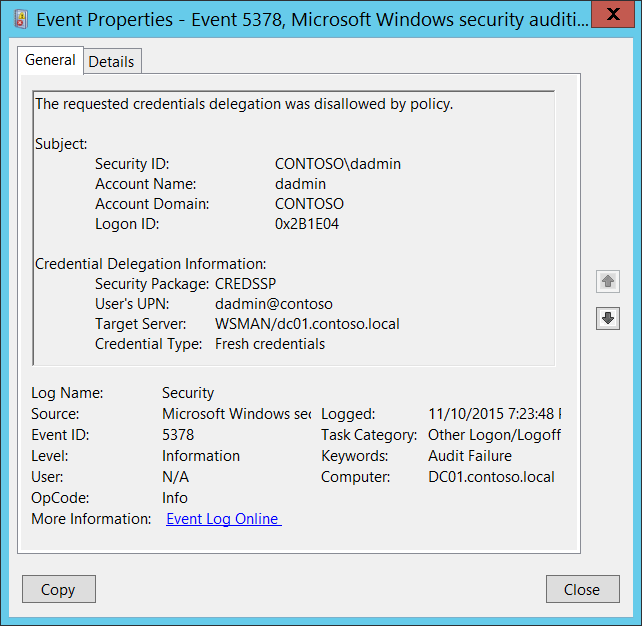The width and height of the screenshot is (642, 626).
Task: Open the Event Log Online link
Action: [223, 519]
